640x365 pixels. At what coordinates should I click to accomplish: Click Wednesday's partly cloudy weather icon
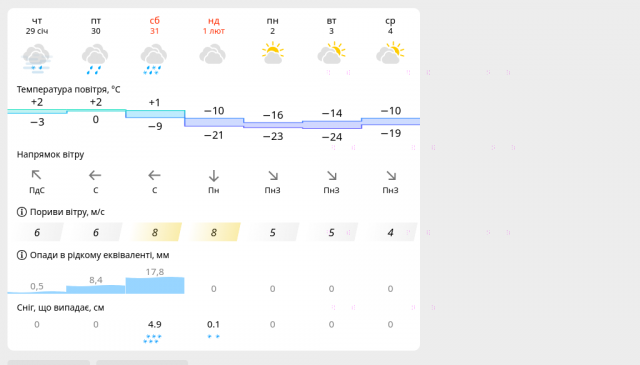tap(390, 53)
